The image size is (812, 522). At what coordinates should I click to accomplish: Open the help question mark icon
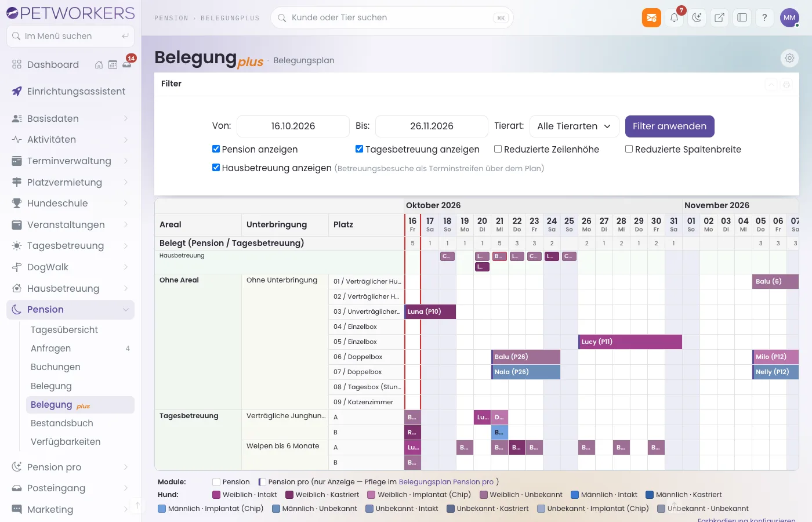pyautogui.click(x=764, y=17)
